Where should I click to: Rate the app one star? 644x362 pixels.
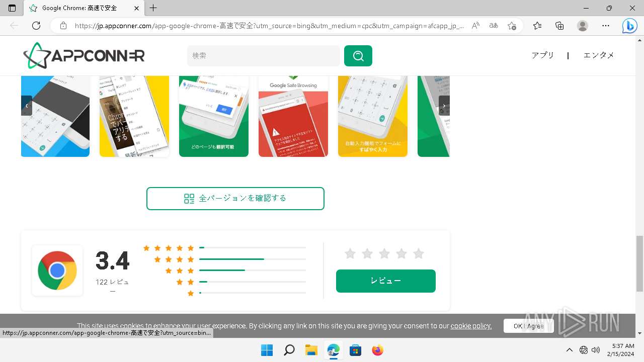click(350, 254)
